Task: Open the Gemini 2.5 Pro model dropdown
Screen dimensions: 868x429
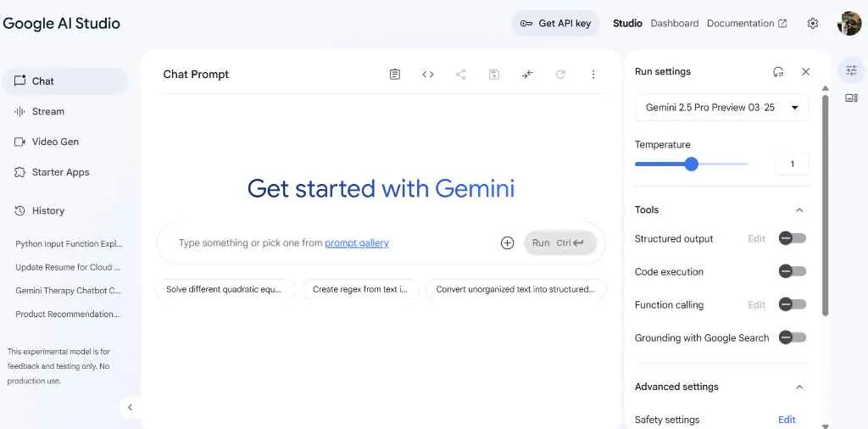Action: (722, 108)
